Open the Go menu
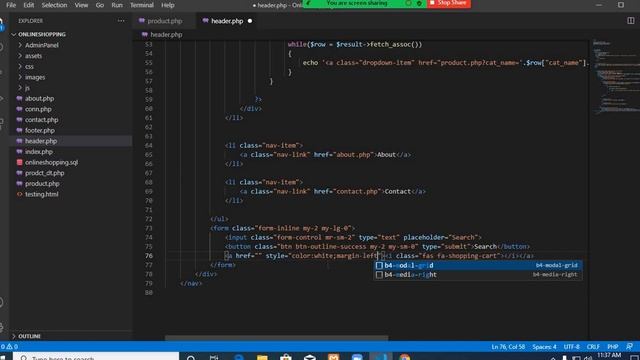This screenshot has width=640, height=360. tap(100, 5)
